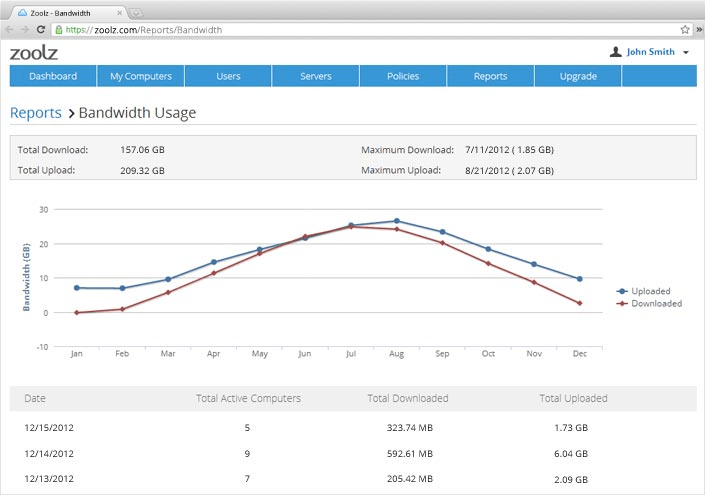
Task: Click the Total Downloaded column header
Action: click(x=408, y=398)
